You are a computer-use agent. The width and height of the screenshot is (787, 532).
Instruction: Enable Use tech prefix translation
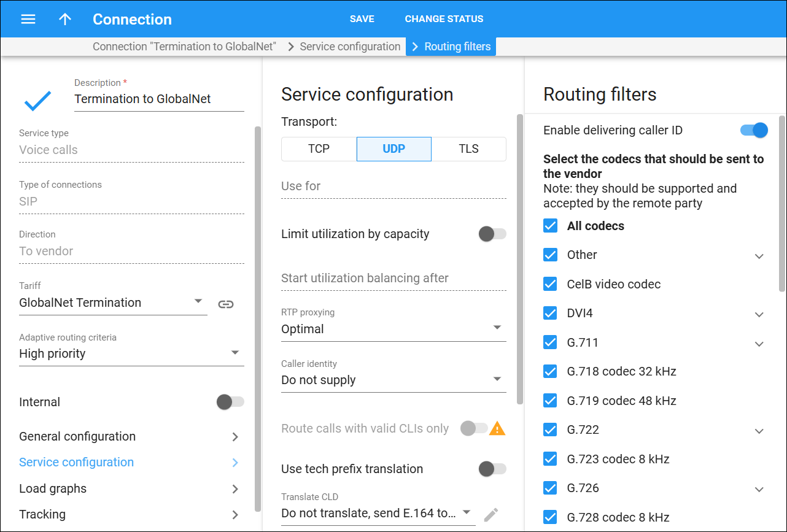click(492, 469)
